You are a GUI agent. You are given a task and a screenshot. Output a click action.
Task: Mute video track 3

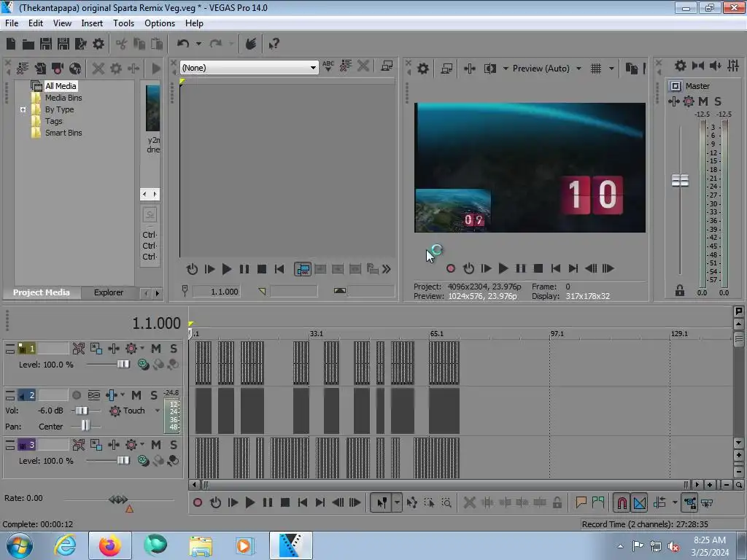pyautogui.click(x=156, y=445)
